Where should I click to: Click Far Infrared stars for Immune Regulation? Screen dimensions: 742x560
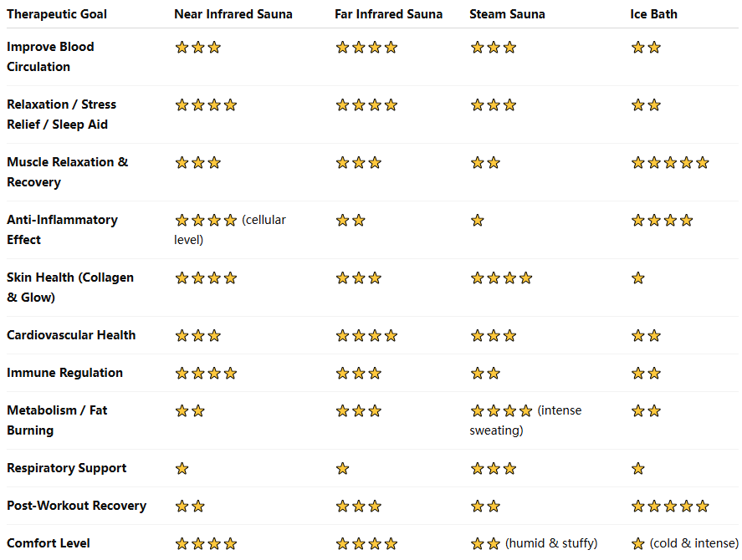point(358,373)
